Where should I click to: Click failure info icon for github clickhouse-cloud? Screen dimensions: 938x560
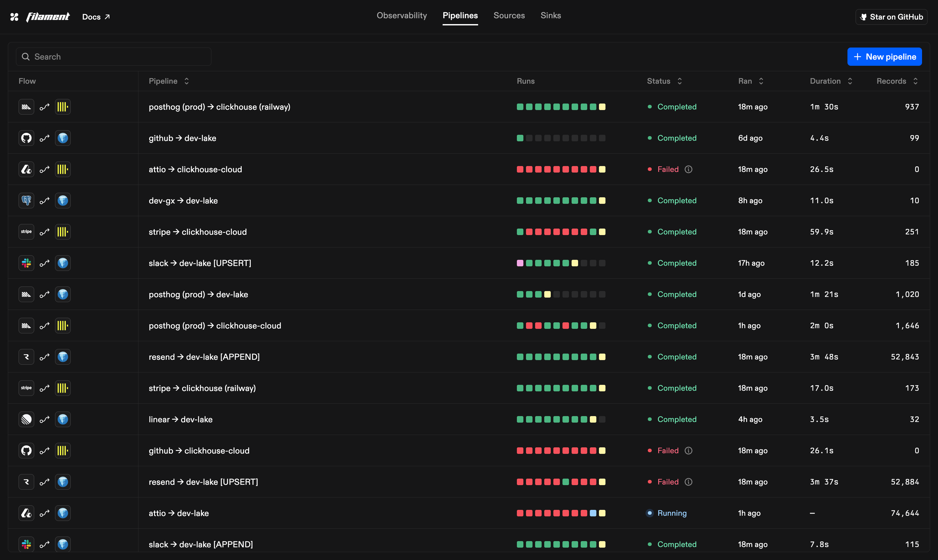[x=689, y=451]
